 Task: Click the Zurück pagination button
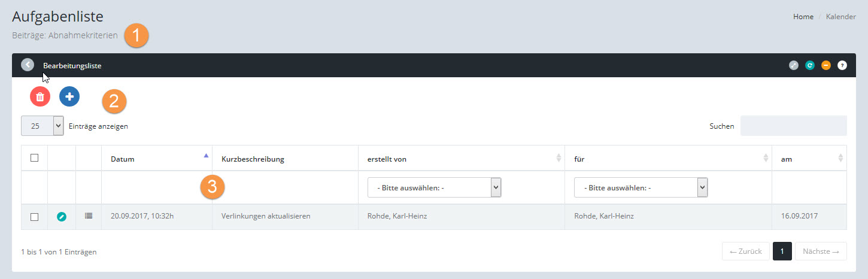[x=745, y=251]
